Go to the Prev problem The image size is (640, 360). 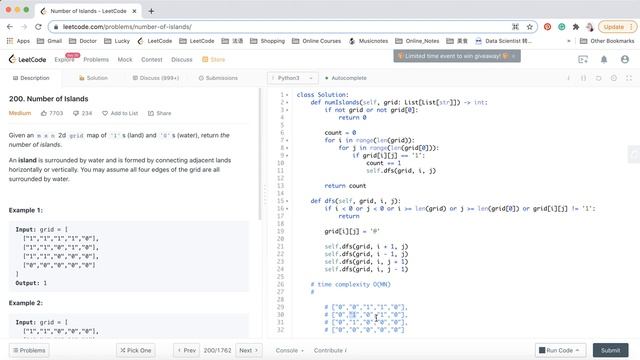click(187, 350)
